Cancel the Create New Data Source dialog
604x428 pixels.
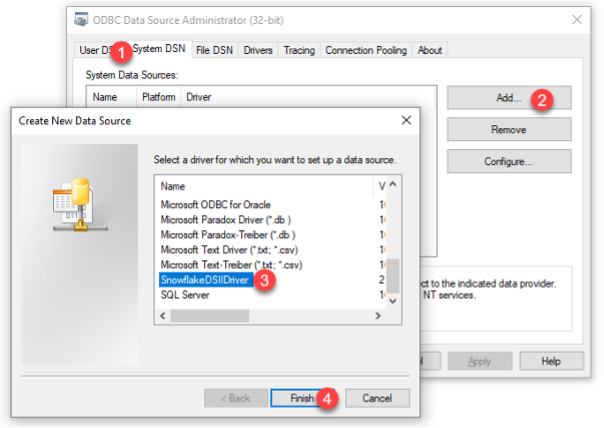click(376, 397)
